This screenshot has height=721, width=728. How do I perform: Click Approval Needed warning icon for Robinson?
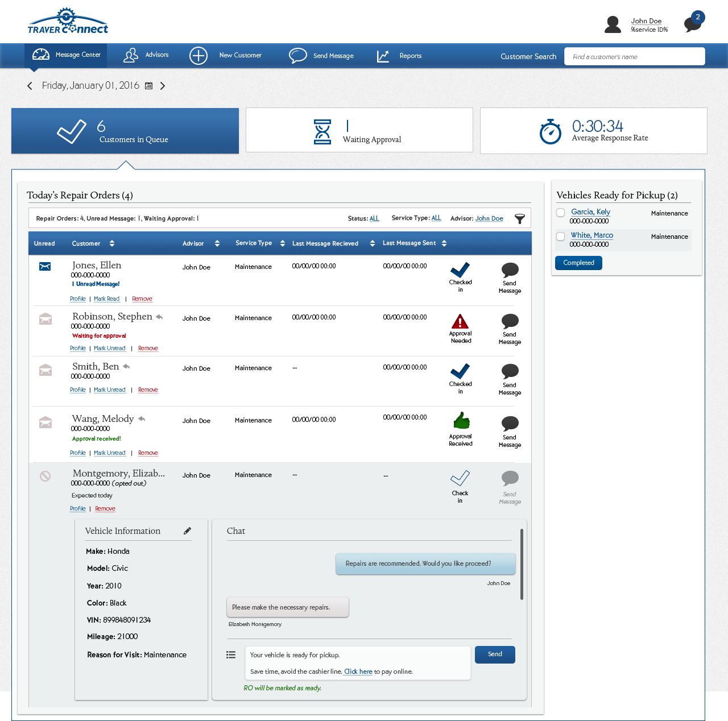[460, 322]
